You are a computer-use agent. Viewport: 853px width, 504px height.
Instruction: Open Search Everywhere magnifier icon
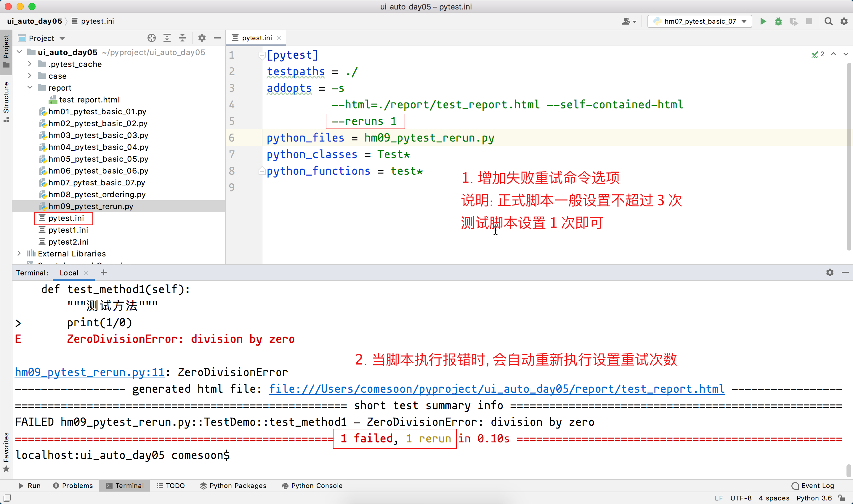point(828,21)
